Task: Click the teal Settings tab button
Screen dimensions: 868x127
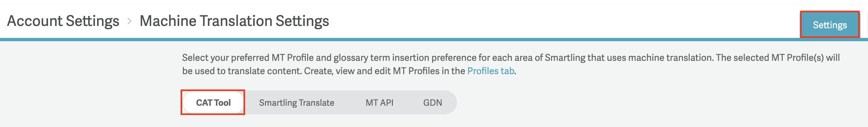Action: 830,25
